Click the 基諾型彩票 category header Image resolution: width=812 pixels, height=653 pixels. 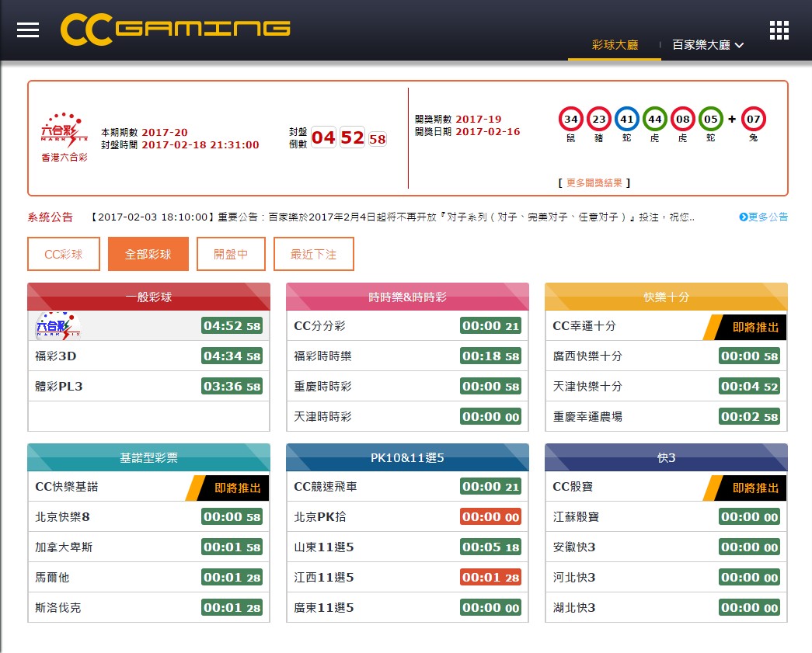(x=148, y=457)
